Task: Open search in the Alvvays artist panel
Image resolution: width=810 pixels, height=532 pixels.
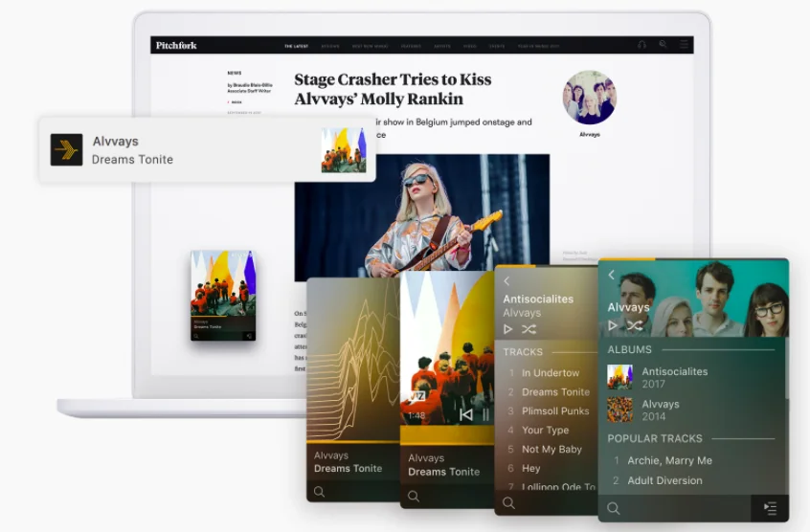Action: (x=613, y=508)
